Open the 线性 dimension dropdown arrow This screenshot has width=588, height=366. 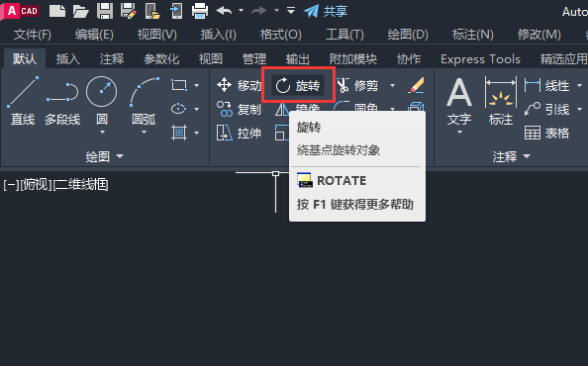click(x=580, y=86)
